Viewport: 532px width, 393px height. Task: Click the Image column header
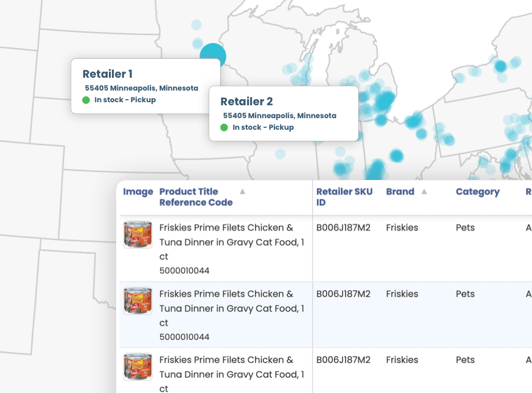[x=138, y=192]
